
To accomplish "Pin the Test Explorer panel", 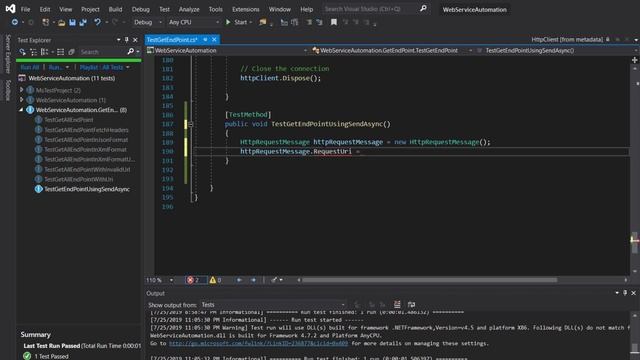I will (127, 40).
